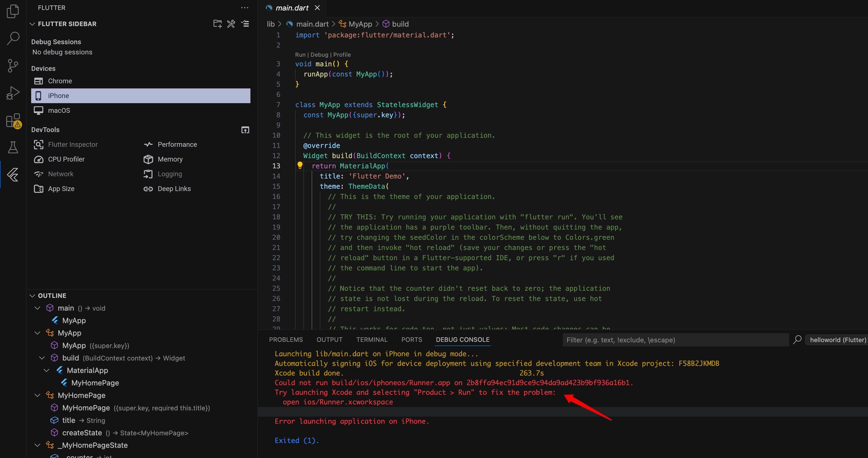868x458 pixels.
Task: Collapse the OUTLINE section
Action: point(33,296)
